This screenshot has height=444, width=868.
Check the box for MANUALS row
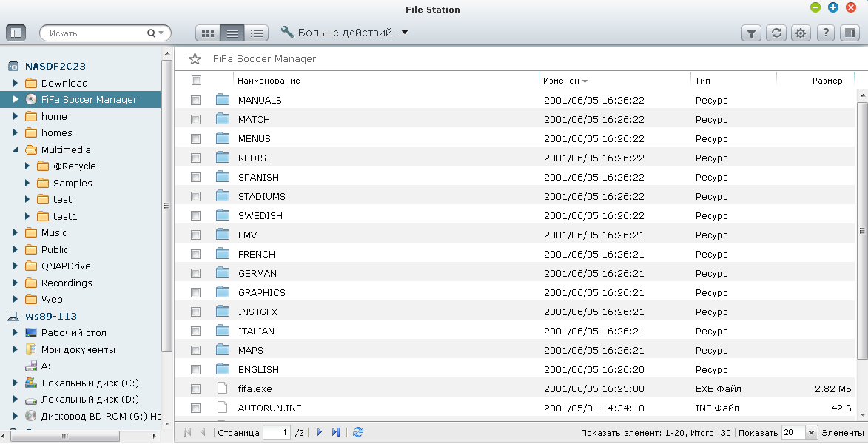pos(195,100)
